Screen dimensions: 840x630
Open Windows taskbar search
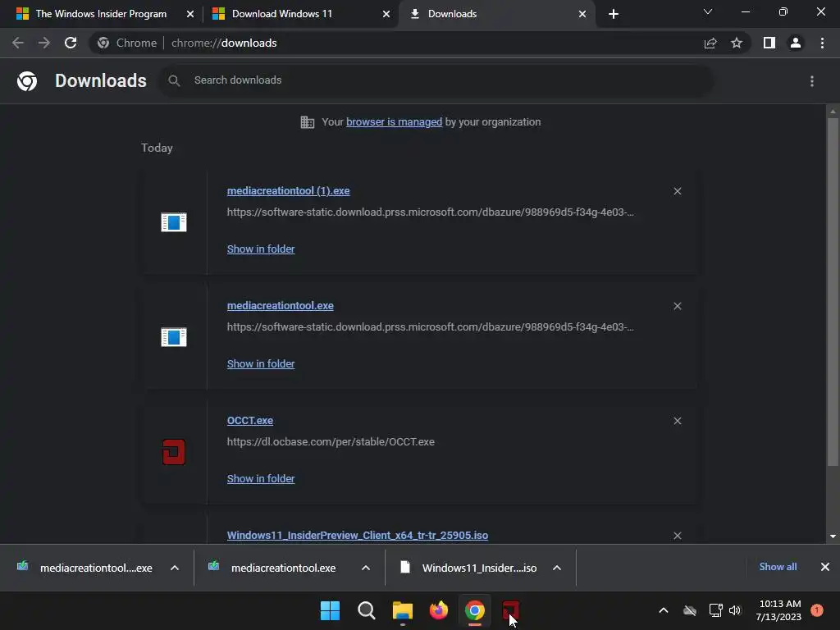pos(367,610)
